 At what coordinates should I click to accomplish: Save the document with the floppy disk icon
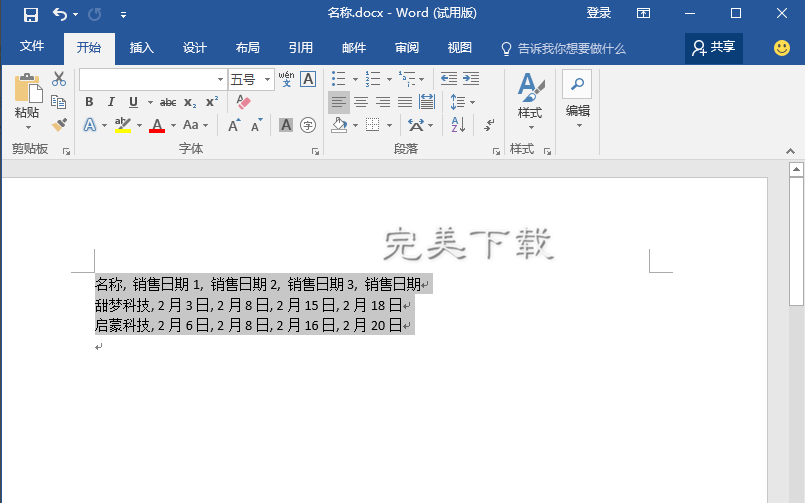coord(31,14)
